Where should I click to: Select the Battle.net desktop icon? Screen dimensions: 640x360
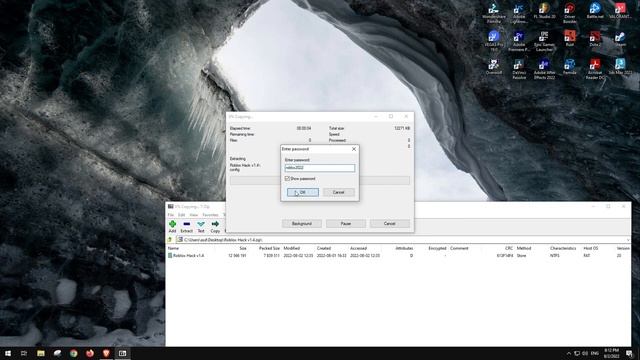tap(595, 11)
